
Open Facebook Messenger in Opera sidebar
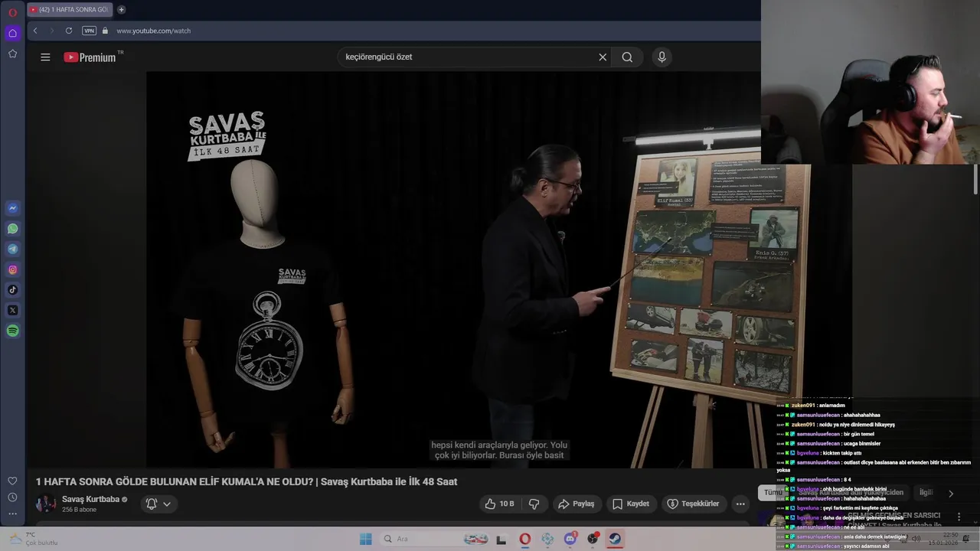pos(12,208)
